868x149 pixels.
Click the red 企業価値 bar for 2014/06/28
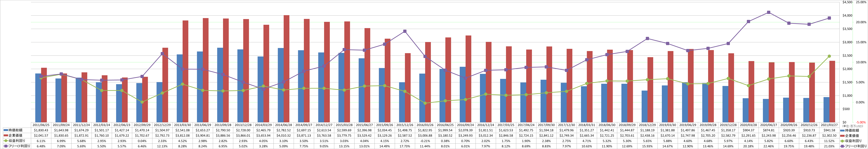tap(286, 69)
